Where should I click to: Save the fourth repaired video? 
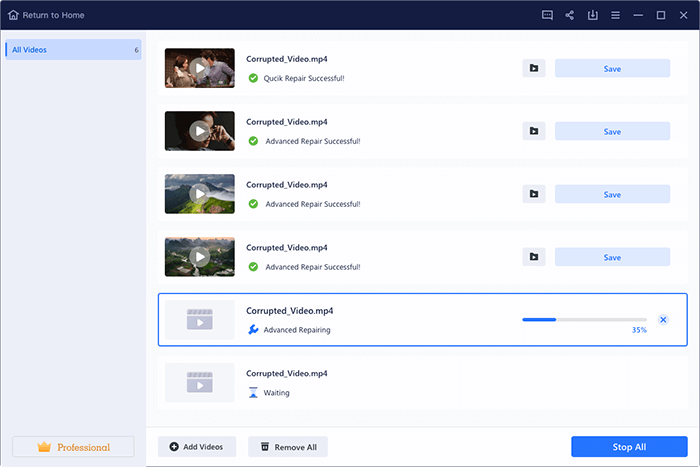tap(612, 257)
